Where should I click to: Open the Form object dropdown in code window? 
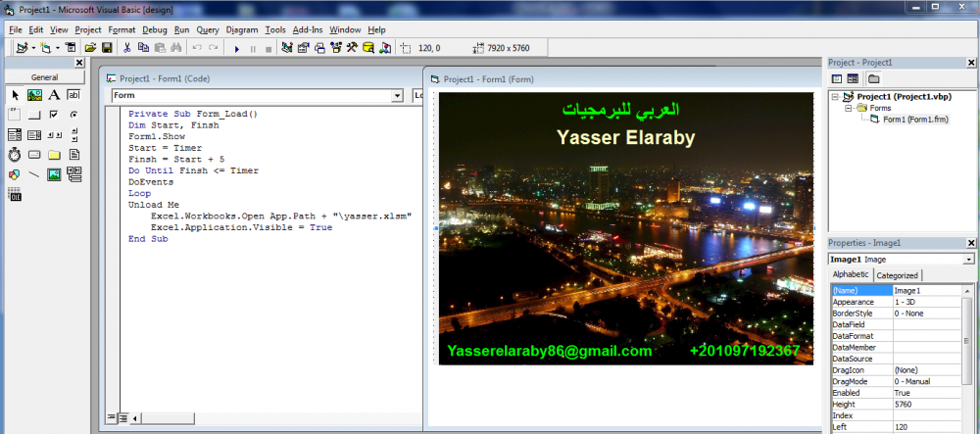point(397,96)
